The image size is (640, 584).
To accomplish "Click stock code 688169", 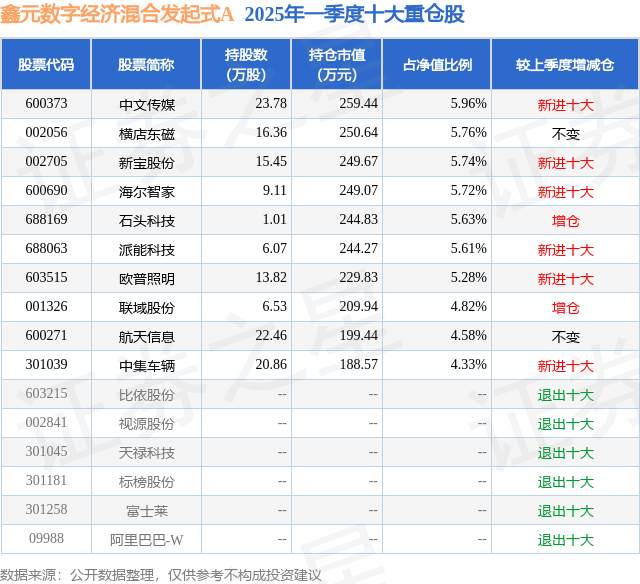I will [46, 220].
